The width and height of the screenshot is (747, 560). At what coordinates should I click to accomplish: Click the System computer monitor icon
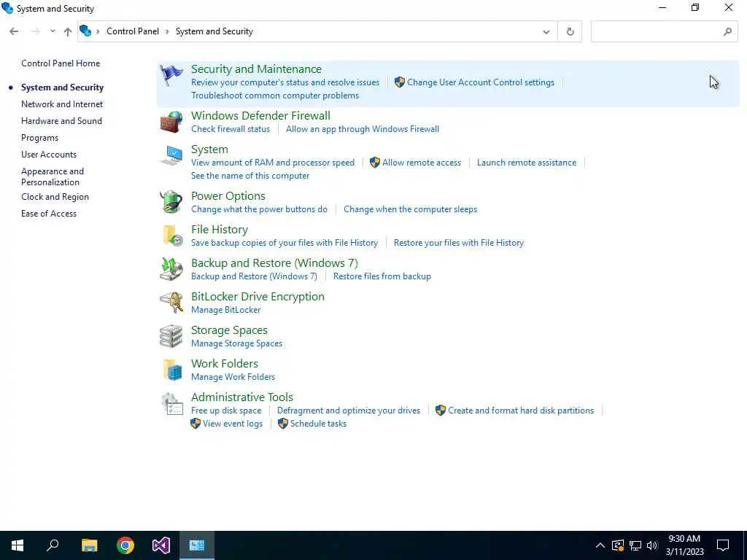click(x=171, y=156)
